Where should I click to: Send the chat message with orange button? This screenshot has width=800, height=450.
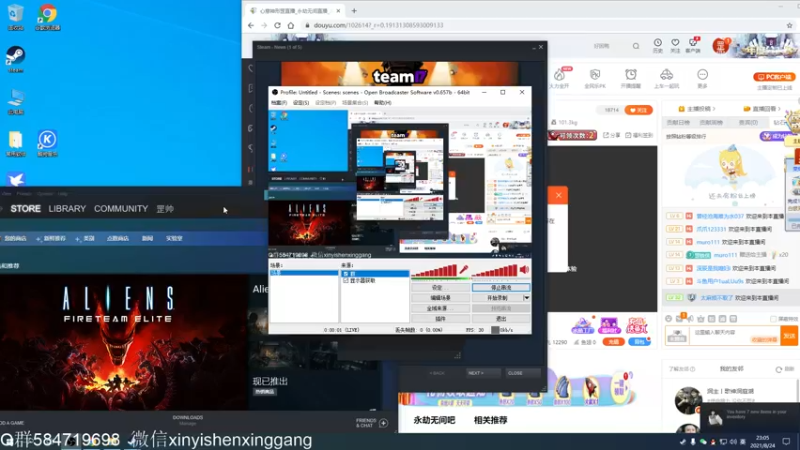click(789, 335)
